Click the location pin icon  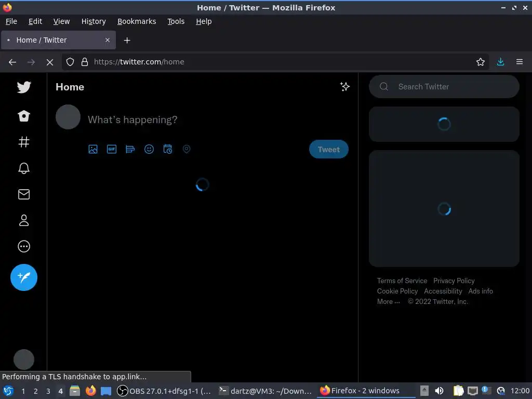[x=187, y=149]
